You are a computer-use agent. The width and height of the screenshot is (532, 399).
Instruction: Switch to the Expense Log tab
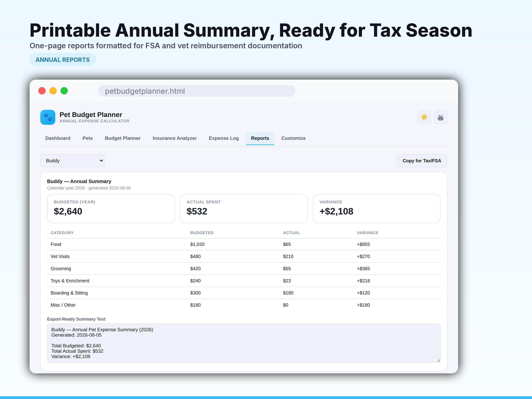coord(224,138)
